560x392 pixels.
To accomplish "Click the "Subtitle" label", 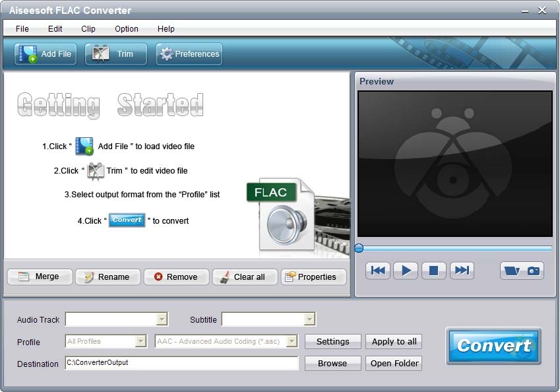I will [203, 320].
